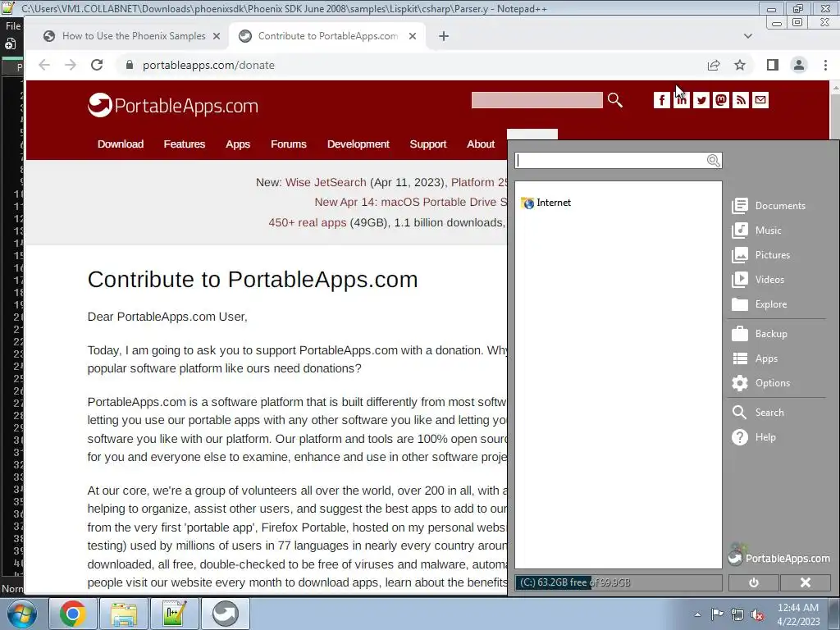Open PortableApps Twitter icon

point(701,100)
